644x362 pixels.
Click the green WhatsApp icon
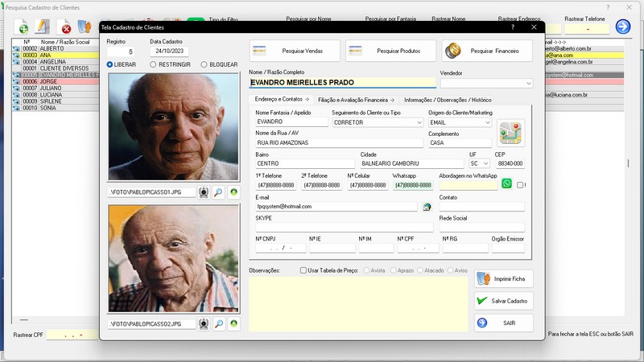507,184
